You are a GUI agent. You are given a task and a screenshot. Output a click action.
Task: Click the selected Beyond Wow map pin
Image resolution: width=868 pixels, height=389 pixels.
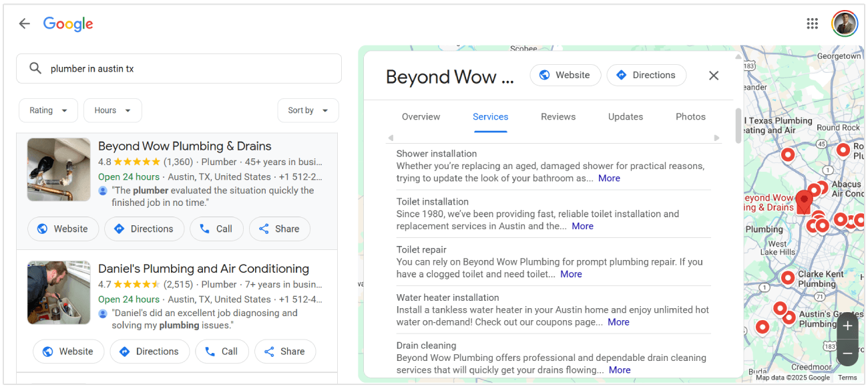click(x=804, y=202)
